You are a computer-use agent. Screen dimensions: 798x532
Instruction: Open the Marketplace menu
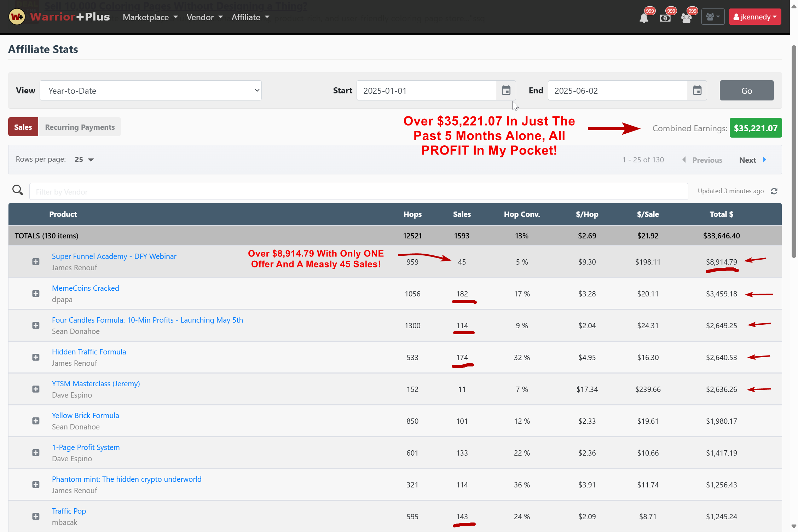click(x=150, y=17)
